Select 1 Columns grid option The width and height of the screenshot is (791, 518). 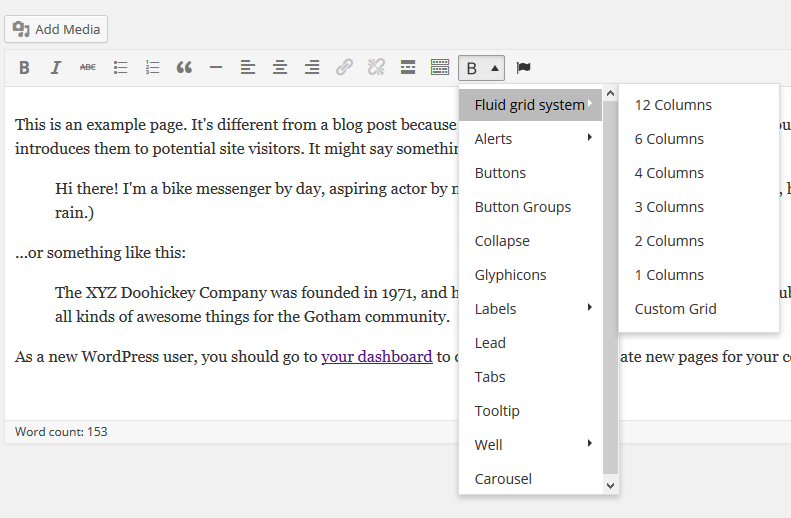click(x=699, y=275)
